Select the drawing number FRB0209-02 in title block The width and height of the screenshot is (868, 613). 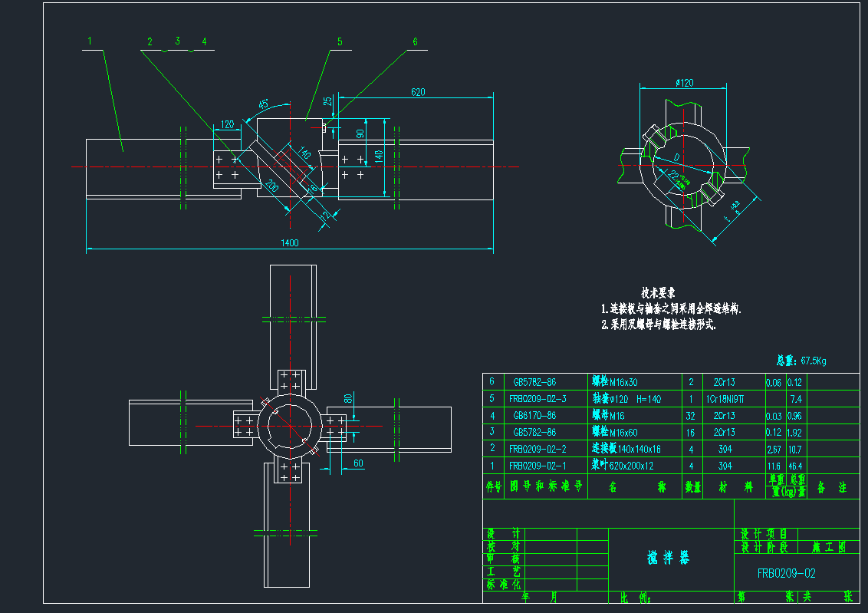click(x=786, y=572)
